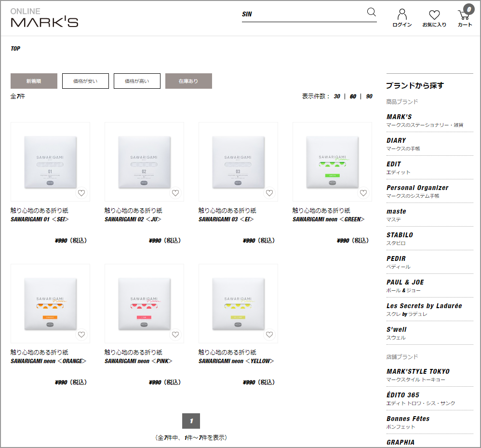Screen dimensions: 481x448
Task: Browse Les Secrets by Ladurée brand
Action: [x=429, y=309]
